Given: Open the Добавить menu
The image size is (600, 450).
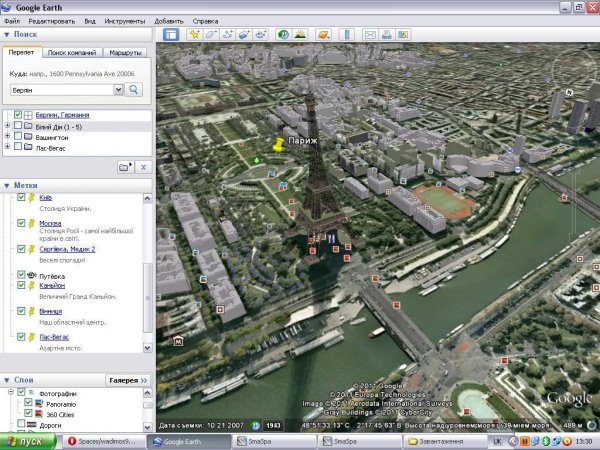Looking at the screenshot, I should click(x=169, y=21).
